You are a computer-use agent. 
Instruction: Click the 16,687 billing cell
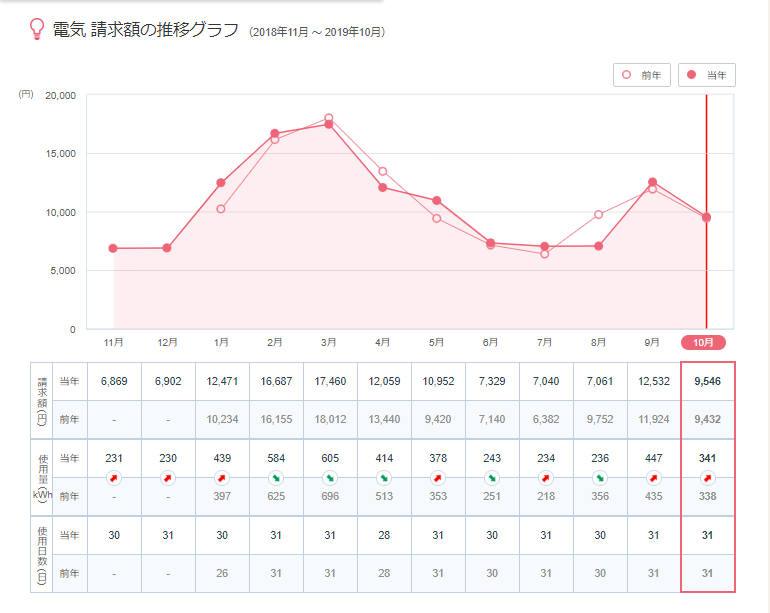pyautogui.click(x=276, y=381)
